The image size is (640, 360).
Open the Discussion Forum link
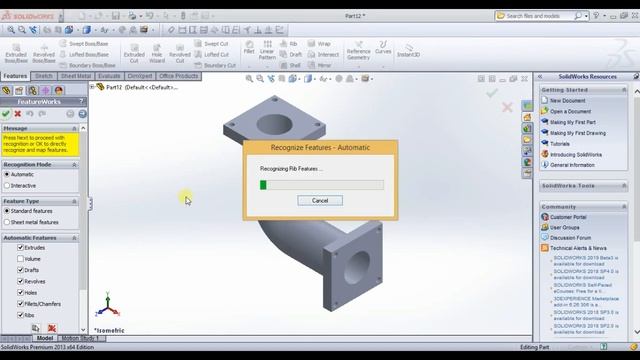pos(570,238)
